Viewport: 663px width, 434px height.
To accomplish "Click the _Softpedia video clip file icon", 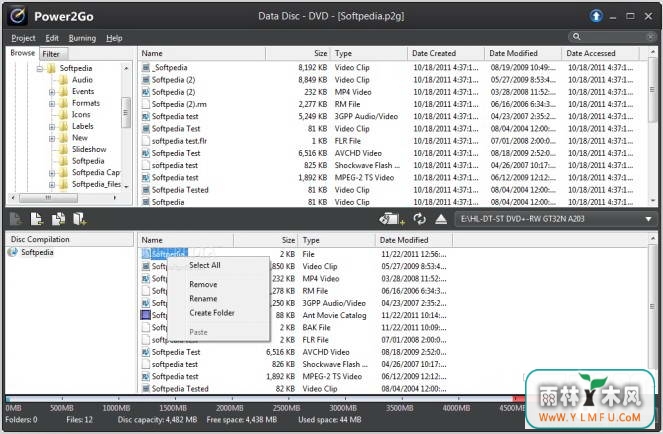I will coord(146,67).
